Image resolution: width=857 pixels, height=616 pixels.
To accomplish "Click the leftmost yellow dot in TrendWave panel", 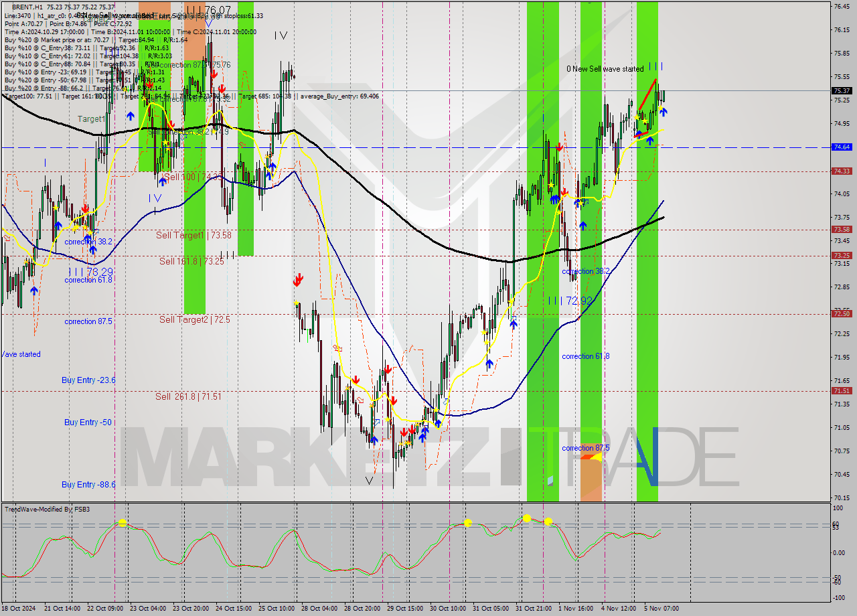I will click(x=123, y=522).
